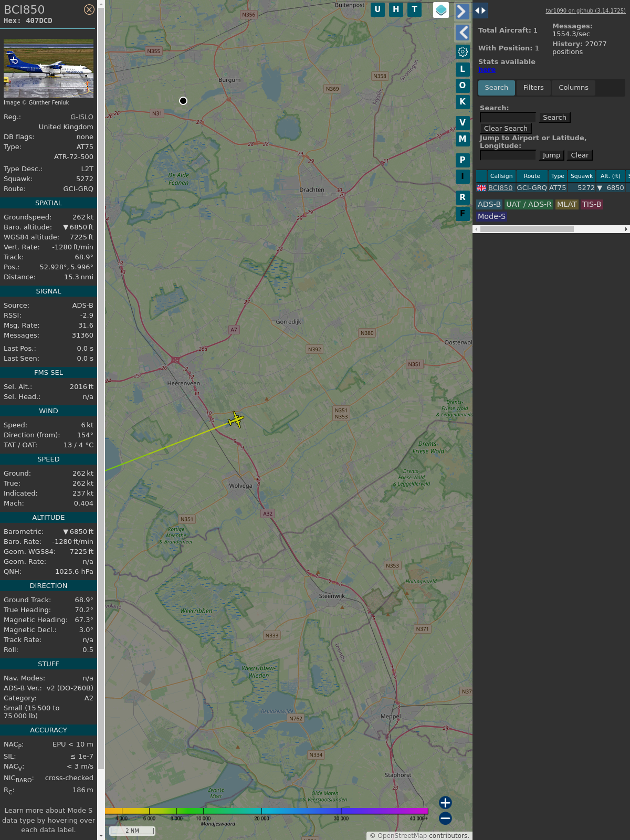The image size is (630, 840).
Task: Switch to the Search tab
Action: click(497, 88)
